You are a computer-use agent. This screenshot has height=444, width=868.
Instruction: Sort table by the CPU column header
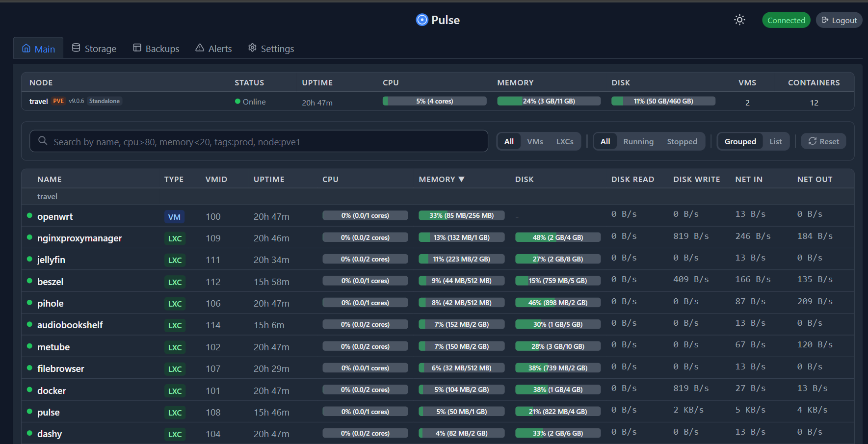[330, 180]
